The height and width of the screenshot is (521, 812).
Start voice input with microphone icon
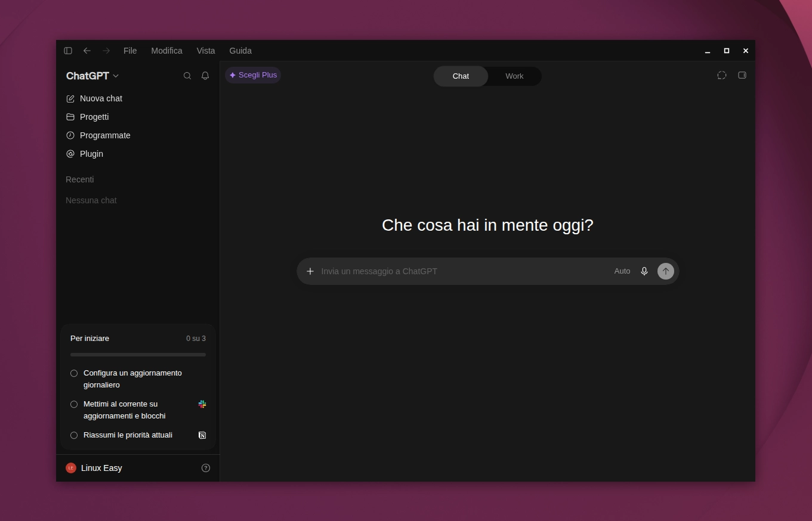[644, 271]
